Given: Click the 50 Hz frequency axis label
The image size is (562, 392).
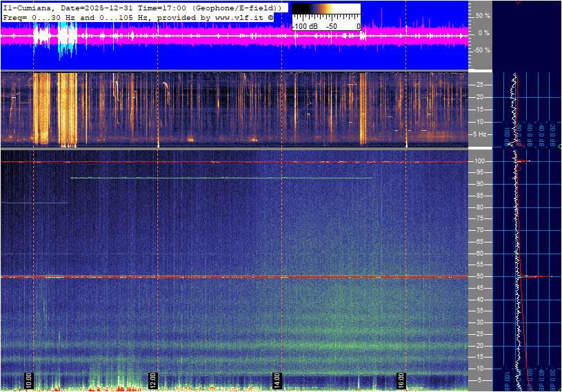Looking at the screenshot, I should click(480, 277).
